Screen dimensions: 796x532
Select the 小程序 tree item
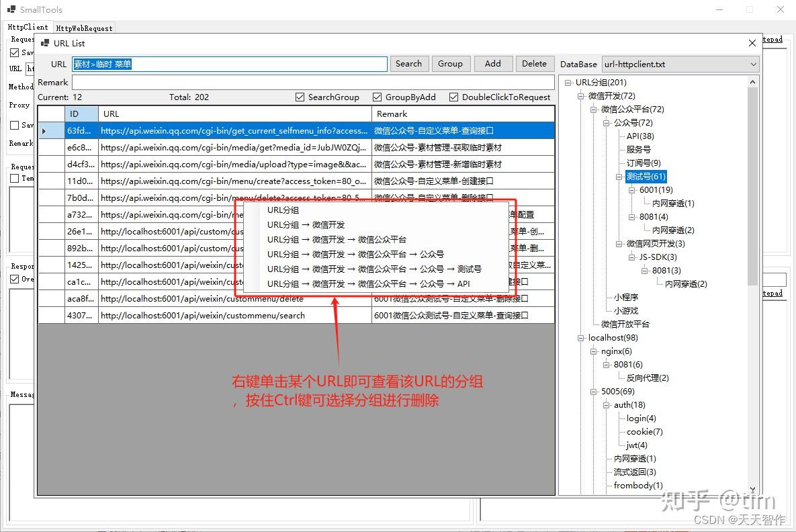[x=626, y=298]
